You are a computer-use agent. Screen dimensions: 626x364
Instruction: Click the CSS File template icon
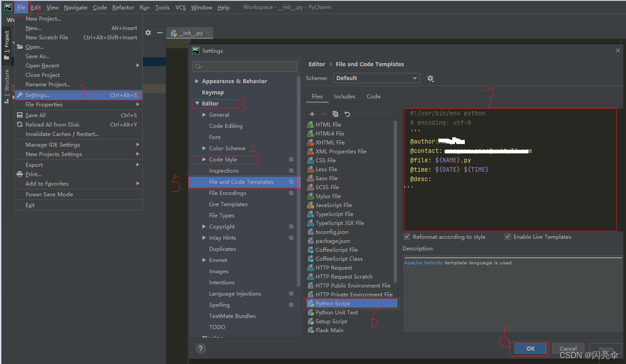click(311, 161)
